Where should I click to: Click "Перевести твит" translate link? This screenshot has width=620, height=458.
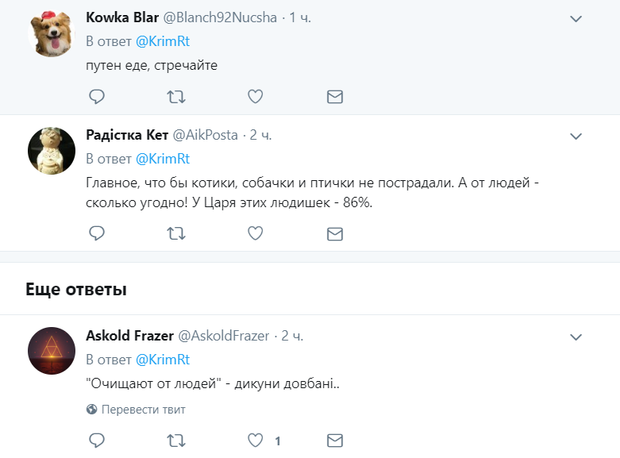coord(142,409)
